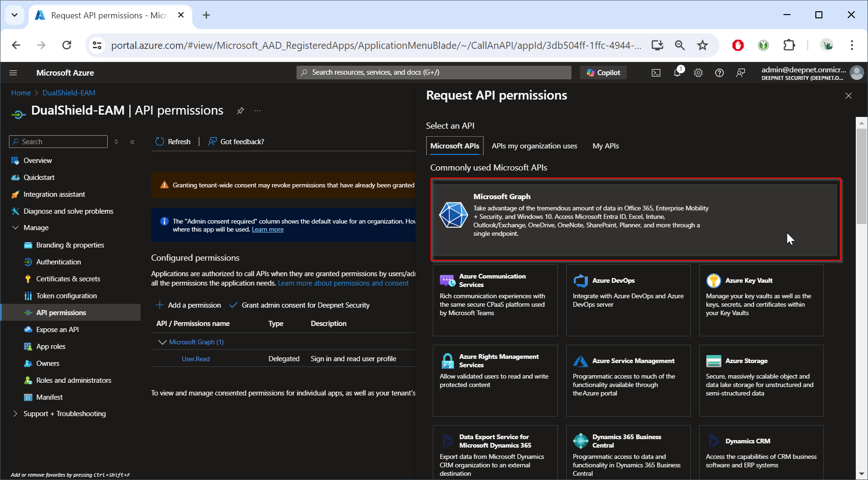Image resolution: width=868 pixels, height=480 pixels.
Task: Pin the API permissions blade
Action: (x=240, y=111)
